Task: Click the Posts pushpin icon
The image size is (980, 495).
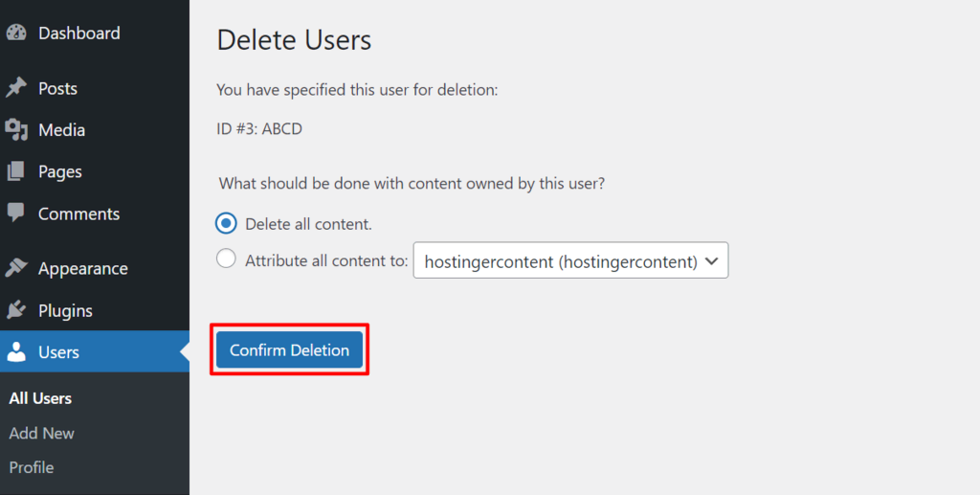Action: click(x=16, y=88)
